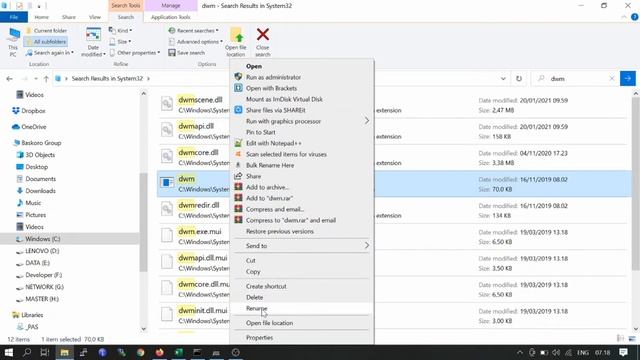Choose Bulk Rename Here
This screenshot has width=640, height=360.
click(302, 165)
